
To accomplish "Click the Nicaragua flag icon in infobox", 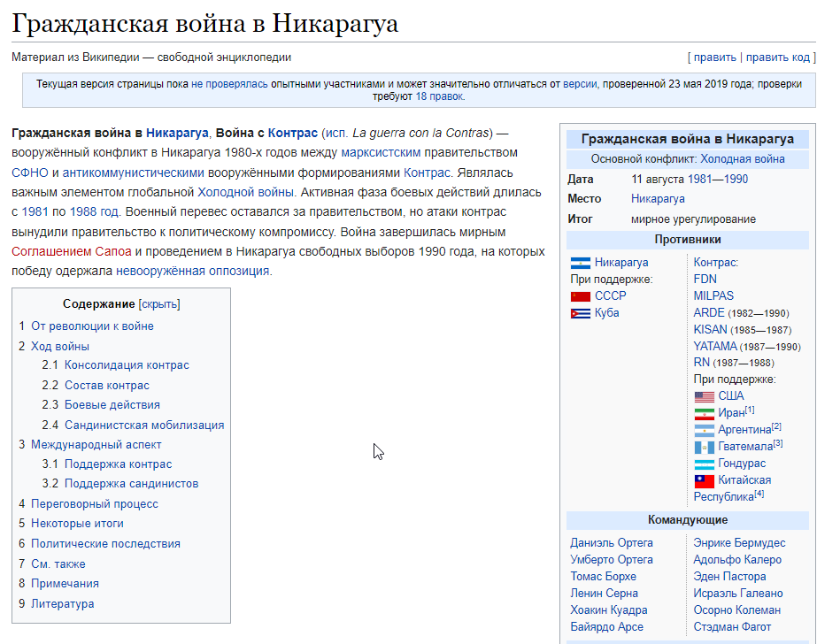I will pyautogui.click(x=581, y=263).
